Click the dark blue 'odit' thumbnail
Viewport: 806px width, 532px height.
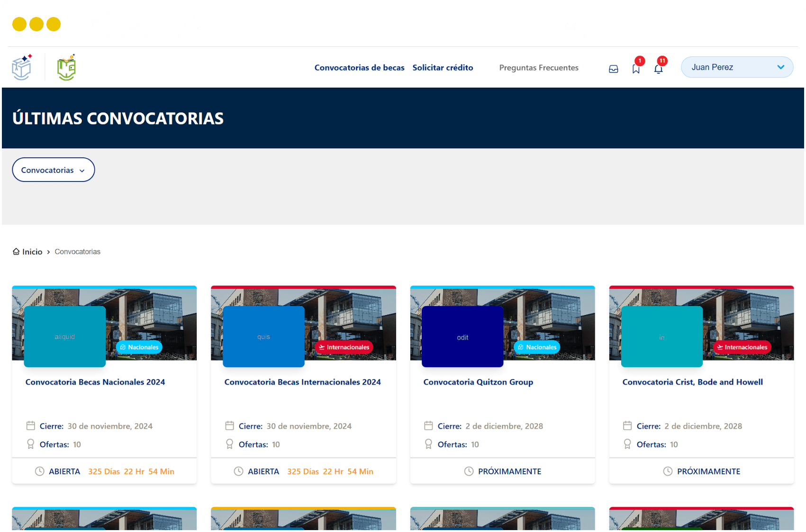click(x=463, y=336)
